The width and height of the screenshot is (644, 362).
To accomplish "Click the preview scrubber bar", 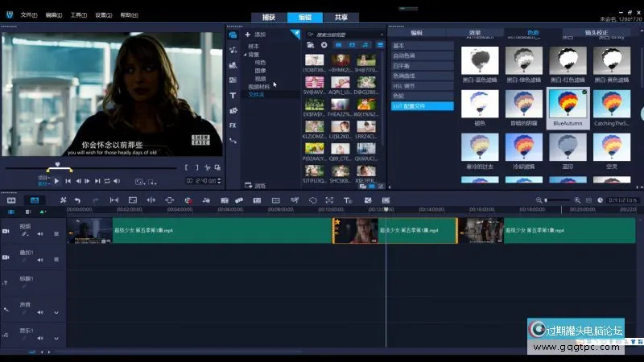I will coord(91,168).
